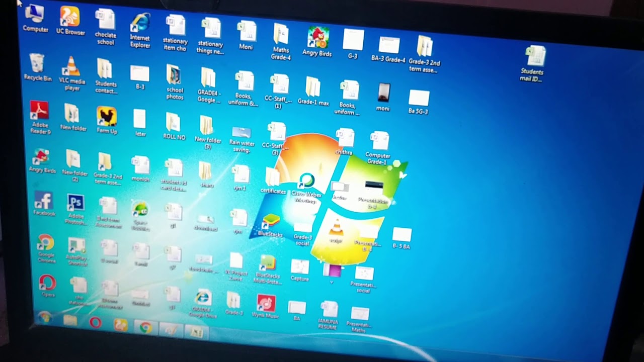This screenshot has height=362, width=644.
Task: Select the choclate school document
Action: [105, 27]
